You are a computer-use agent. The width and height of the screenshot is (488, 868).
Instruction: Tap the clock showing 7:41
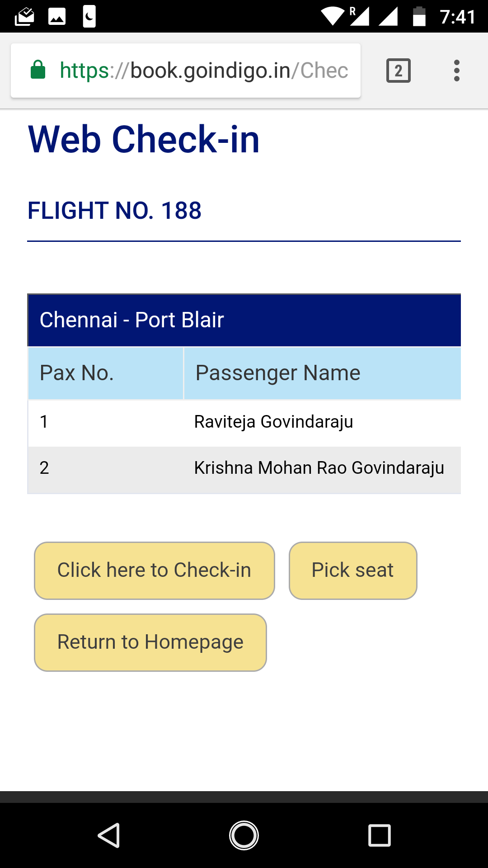(457, 17)
